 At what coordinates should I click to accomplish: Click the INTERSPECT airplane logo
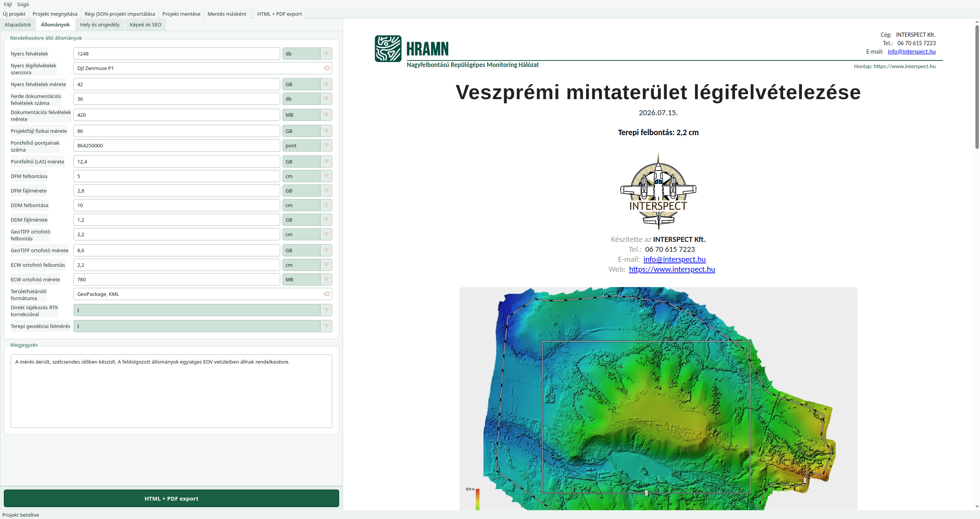[658, 191]
